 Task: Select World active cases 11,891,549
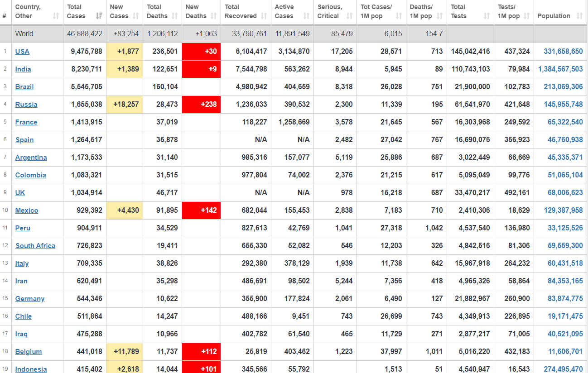[x=292, y=34]
